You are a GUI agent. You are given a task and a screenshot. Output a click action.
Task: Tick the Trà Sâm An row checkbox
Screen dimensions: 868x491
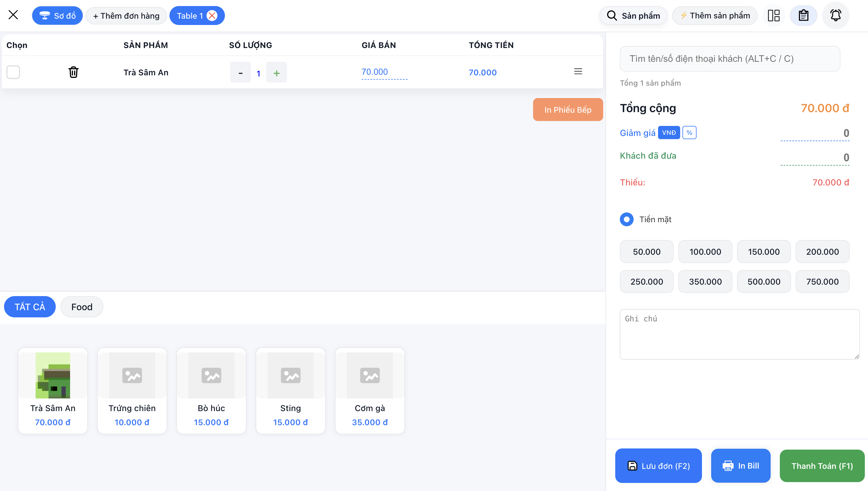[13, 72]
